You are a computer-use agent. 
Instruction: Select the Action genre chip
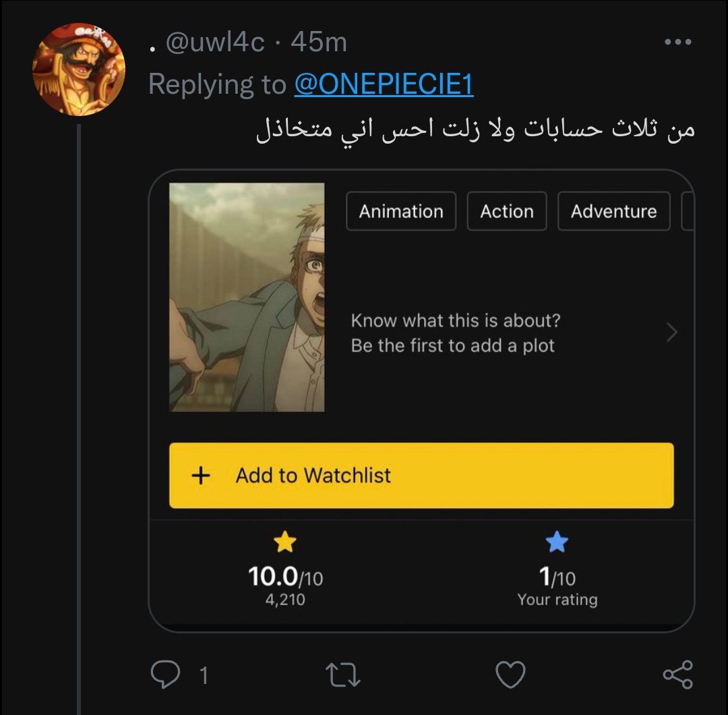pyautogui.click(x=507, y=211)
